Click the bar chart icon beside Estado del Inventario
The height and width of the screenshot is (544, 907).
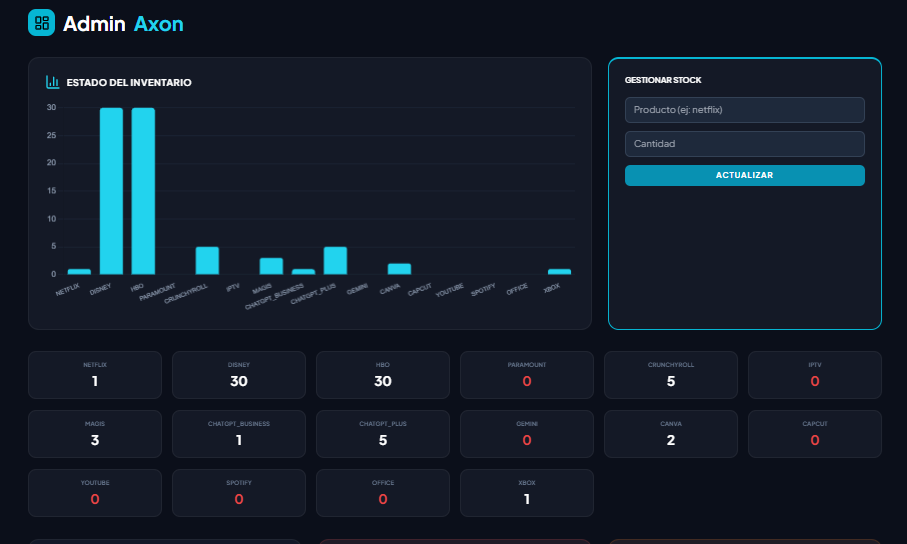[x=53, y=82]
